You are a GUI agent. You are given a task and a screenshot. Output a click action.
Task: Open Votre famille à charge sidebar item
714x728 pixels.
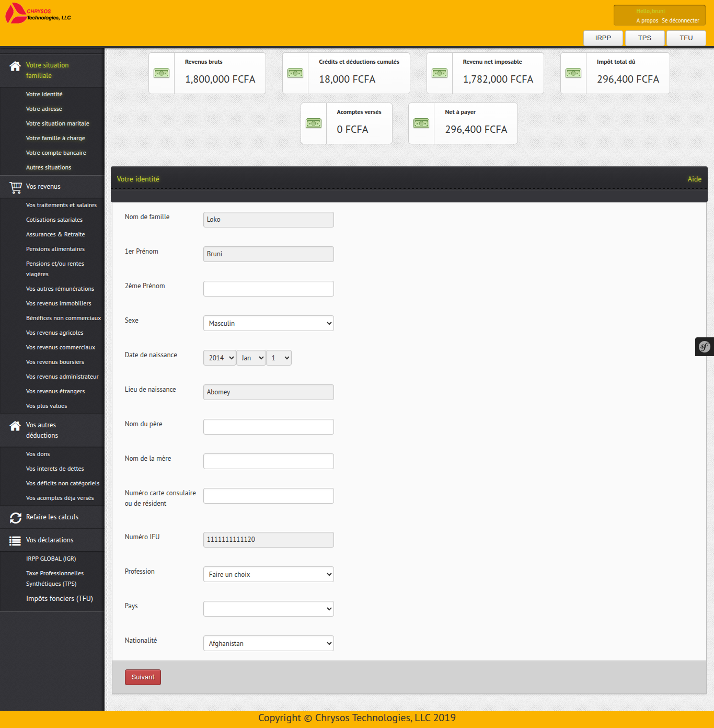tap(55, 138)
